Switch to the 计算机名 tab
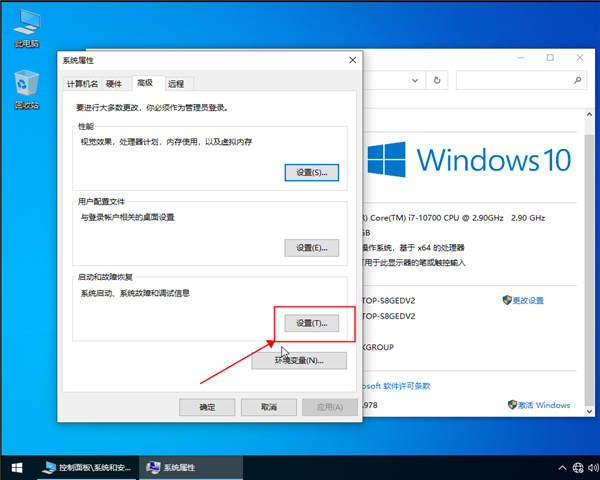 pos(82,84)
